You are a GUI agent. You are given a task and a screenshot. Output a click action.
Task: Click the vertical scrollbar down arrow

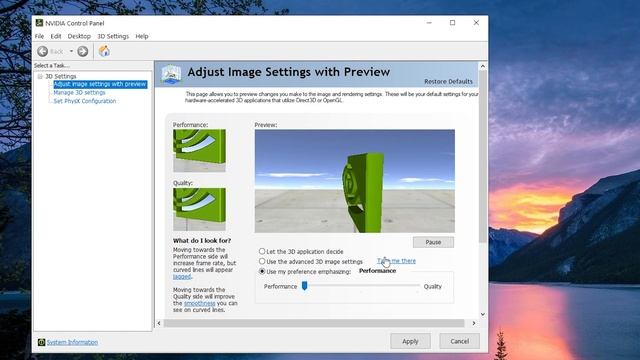point(483,314)
